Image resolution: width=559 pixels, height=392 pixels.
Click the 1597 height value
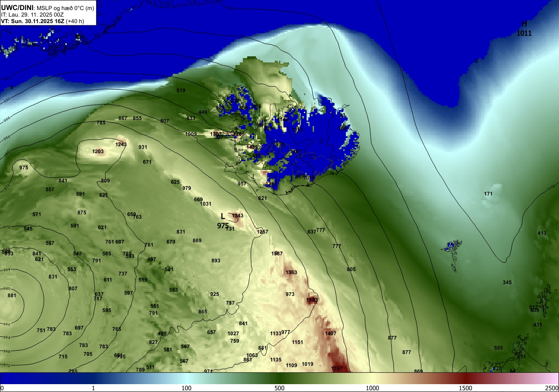pyautogui.click(x=337, y=368)
